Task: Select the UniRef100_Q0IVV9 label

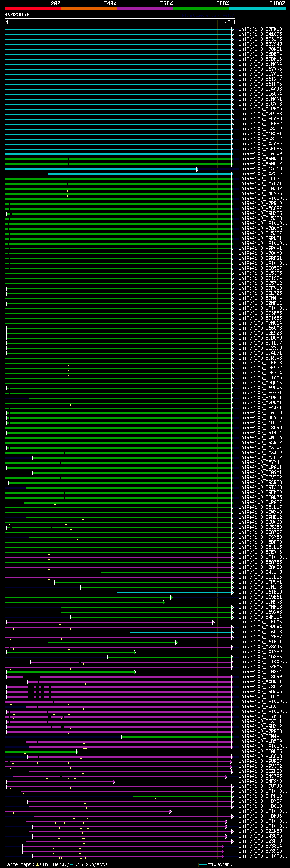Action: pos(261,652)
